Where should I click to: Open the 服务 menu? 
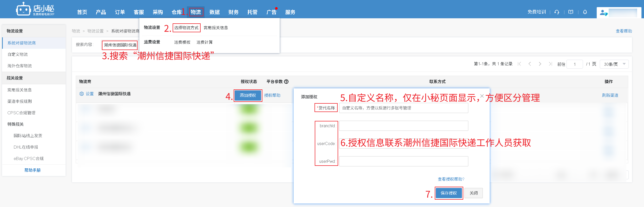pyautogui.click(x=290, y=12)
